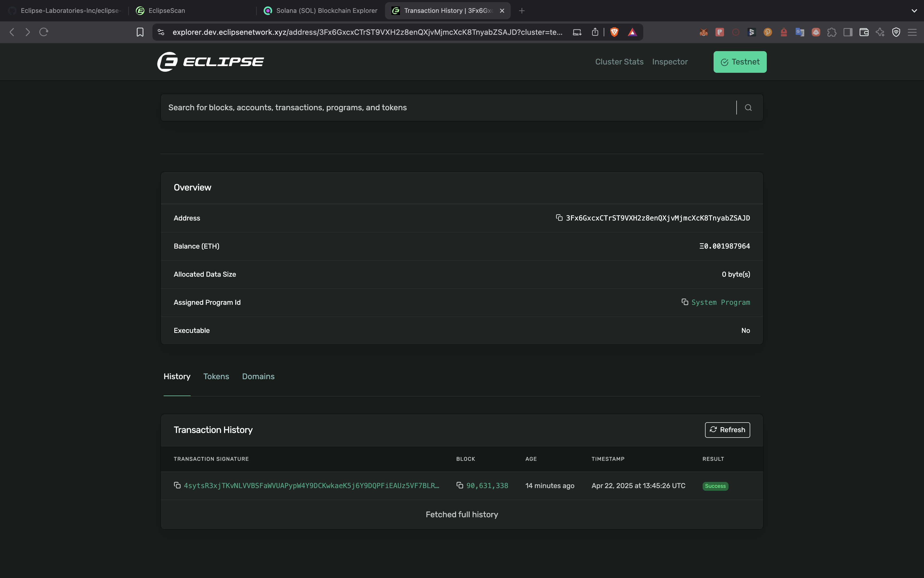924x578 pixels.
Task: Bookmark this page
Action: click(x=140, y=32)
